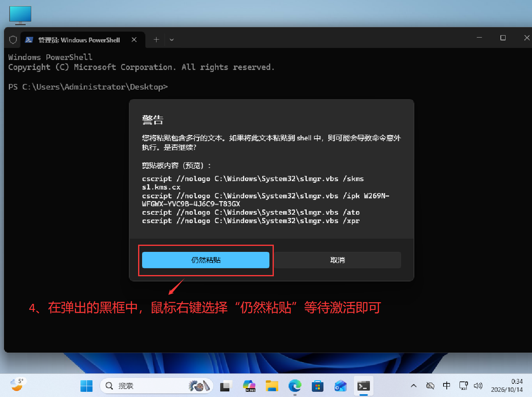Viewport: 532px width, 397px height.
Task: Launch Microsoft 365 Copilot from taskbar
Action: pyautogui.click(x=249, y=386)
